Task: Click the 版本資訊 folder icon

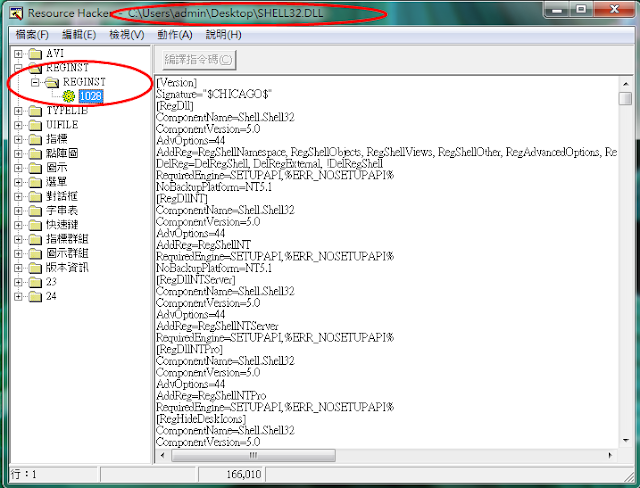Action: click(36, 268)
